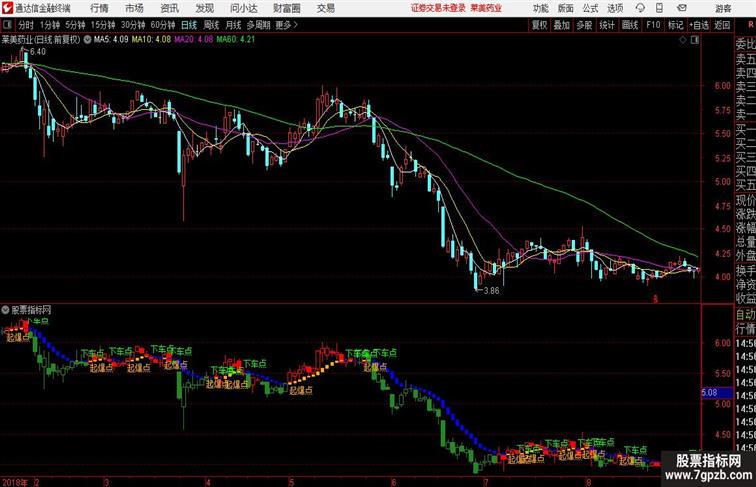This screenshot has width=756, height=487.
Task: Toggle the left panel layout icon
Action: [7, 25]
